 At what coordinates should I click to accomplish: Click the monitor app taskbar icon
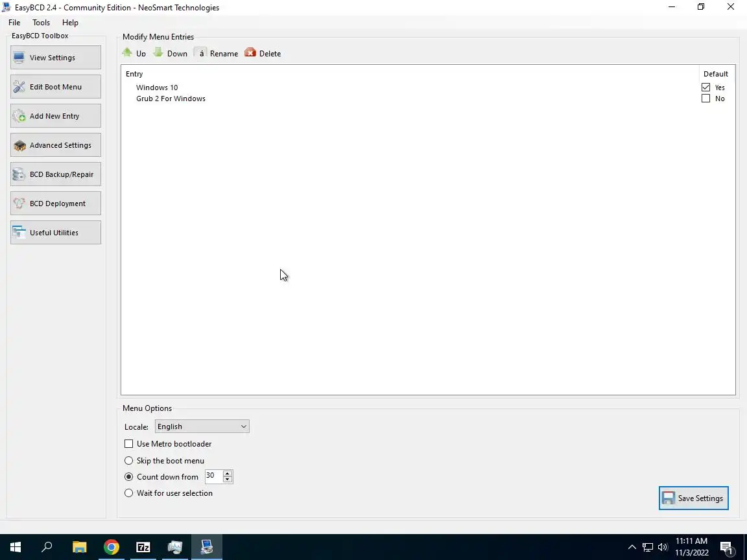click(175, 547)
